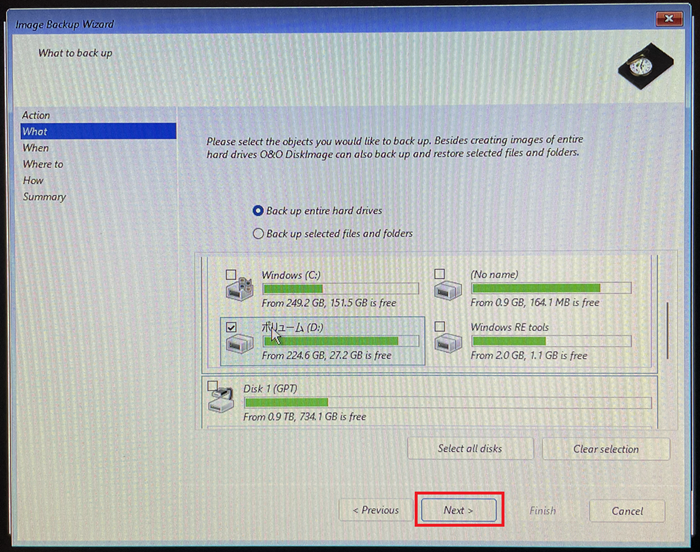Tick the Disk 1 (GPT) checkbox
This screenshot has height=552, width=700.
point(212,386)
